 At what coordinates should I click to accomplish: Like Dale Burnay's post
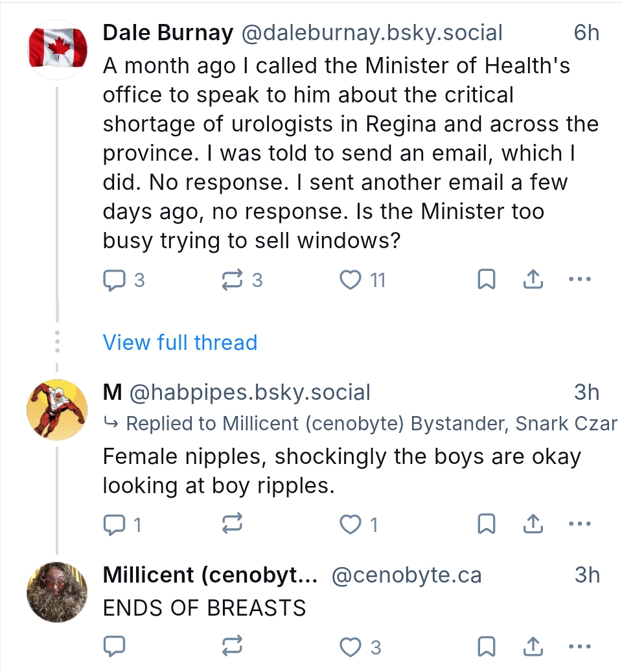tap(351, 279)
